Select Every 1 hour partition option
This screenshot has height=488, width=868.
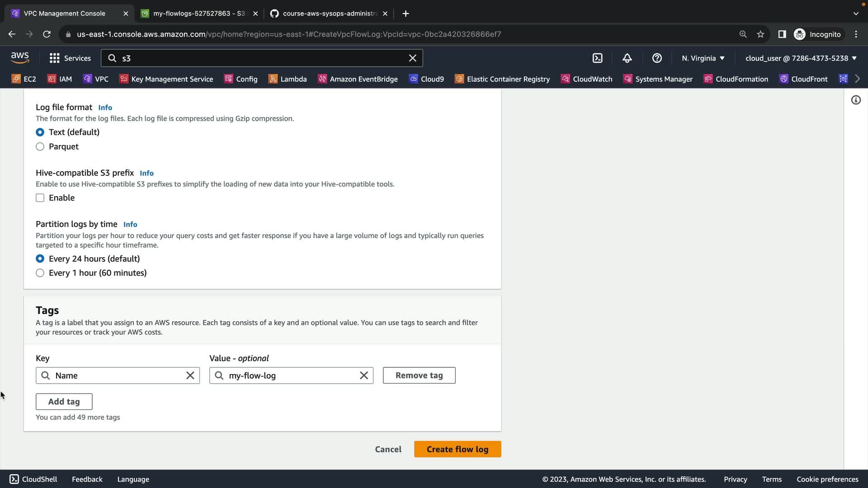point(40,273)
